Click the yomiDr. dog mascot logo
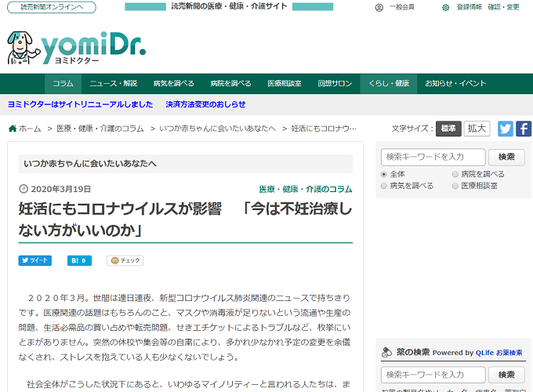 click(24, 48)
